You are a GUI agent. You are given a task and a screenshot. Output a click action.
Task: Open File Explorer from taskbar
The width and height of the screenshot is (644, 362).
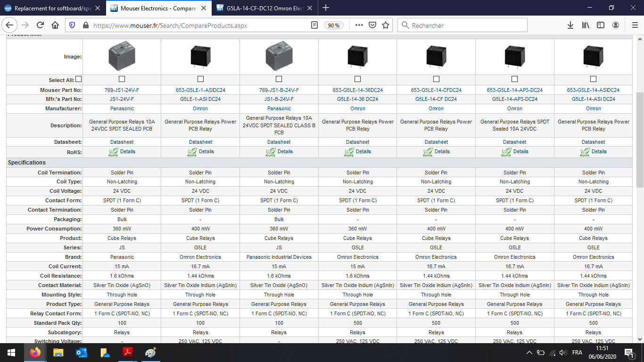pyautogui.click(x=58, y=353)
